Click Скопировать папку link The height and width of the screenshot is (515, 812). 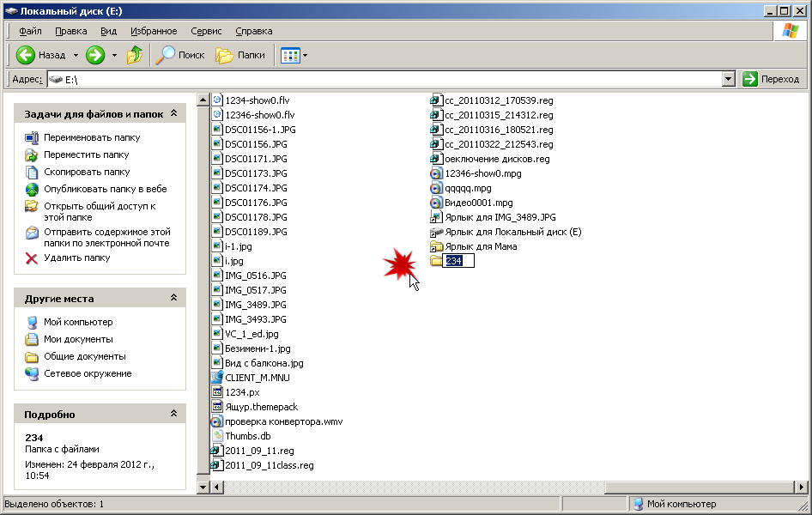click(87, 172)
